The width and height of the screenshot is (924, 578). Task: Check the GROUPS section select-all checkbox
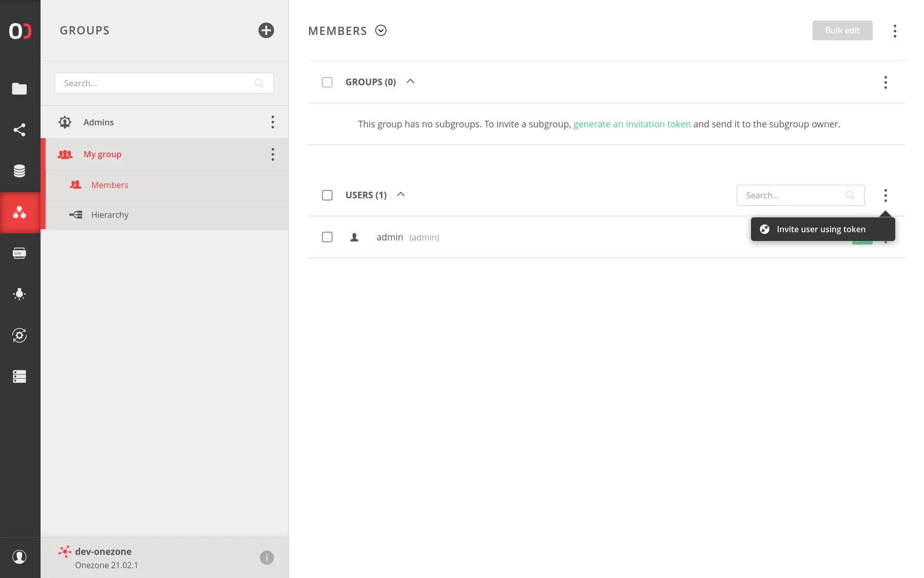(327, 82)
